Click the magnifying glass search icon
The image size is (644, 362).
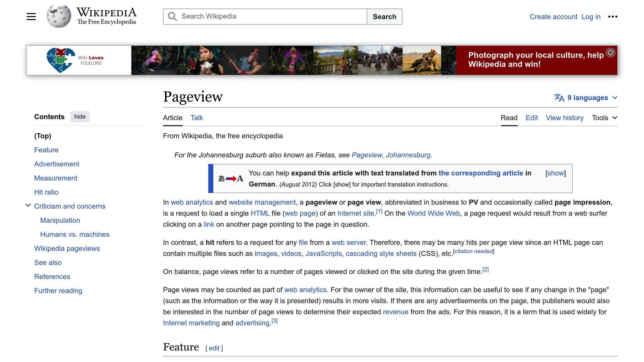tap(172, 17)
